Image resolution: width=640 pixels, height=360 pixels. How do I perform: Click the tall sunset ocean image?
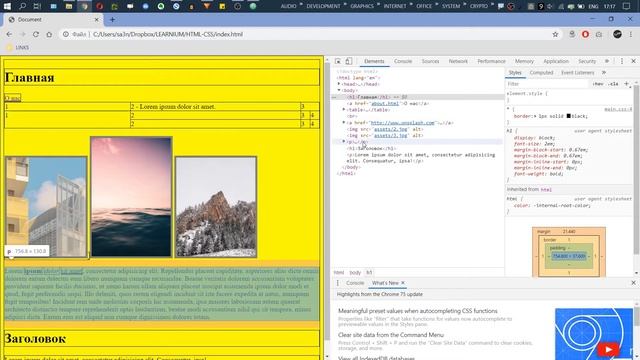(131, 197)
